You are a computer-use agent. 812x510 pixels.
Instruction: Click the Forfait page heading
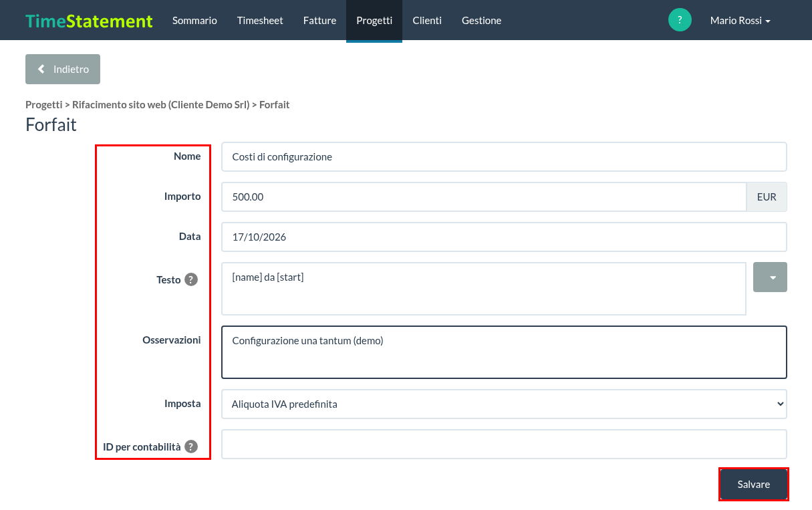tap(51, 124)
